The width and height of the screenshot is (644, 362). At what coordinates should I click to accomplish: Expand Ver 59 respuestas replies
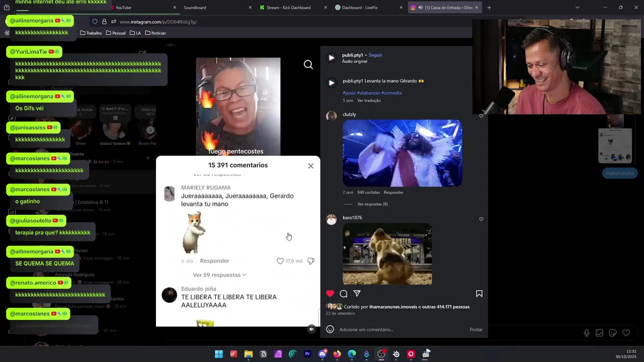coord(219,275)
